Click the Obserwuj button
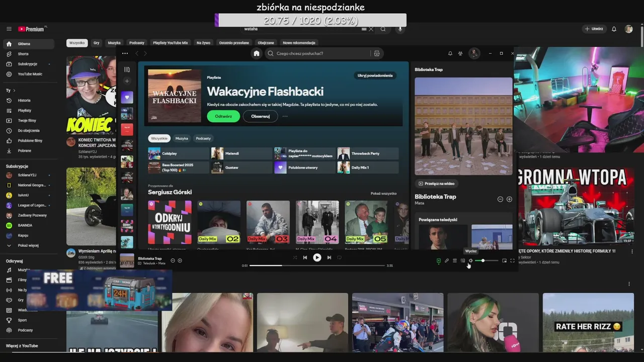 click(x=261, y=116)
